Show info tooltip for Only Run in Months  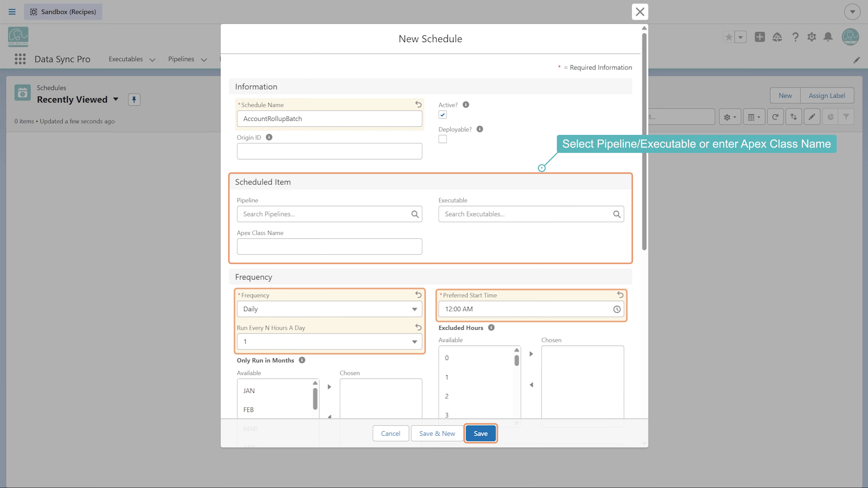(x=302, y=360)
